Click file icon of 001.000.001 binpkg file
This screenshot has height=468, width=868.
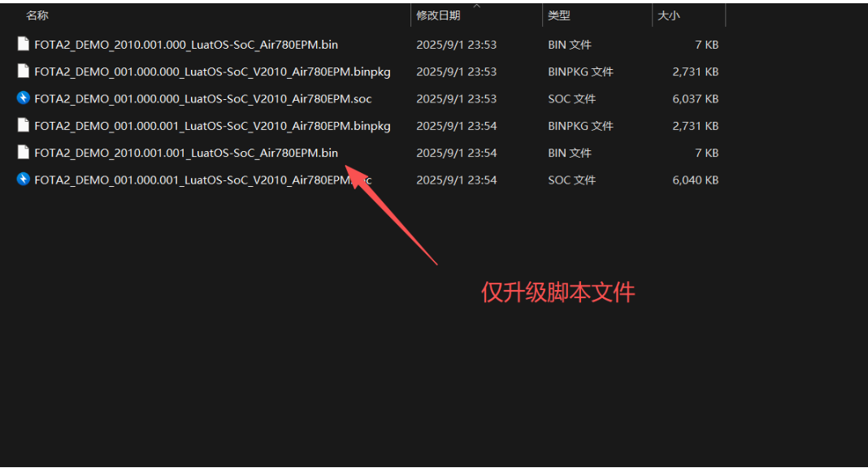(24, 126)
